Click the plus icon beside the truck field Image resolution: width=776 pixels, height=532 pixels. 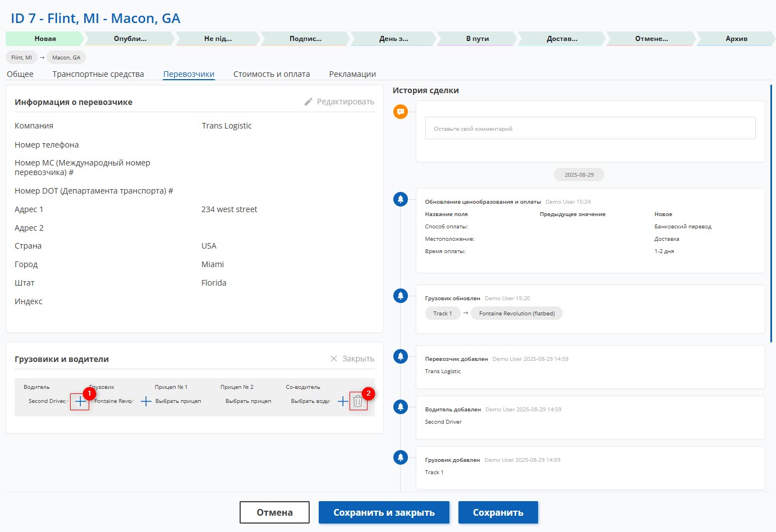[146, 401]
